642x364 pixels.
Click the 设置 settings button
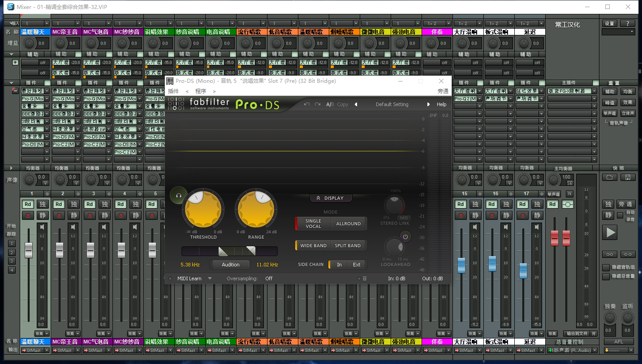tap(609, 23)
